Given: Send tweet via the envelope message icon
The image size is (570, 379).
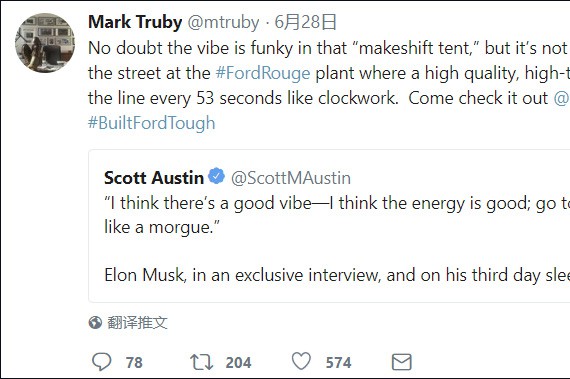Looking at the screenshot, I should click(401, 362).
